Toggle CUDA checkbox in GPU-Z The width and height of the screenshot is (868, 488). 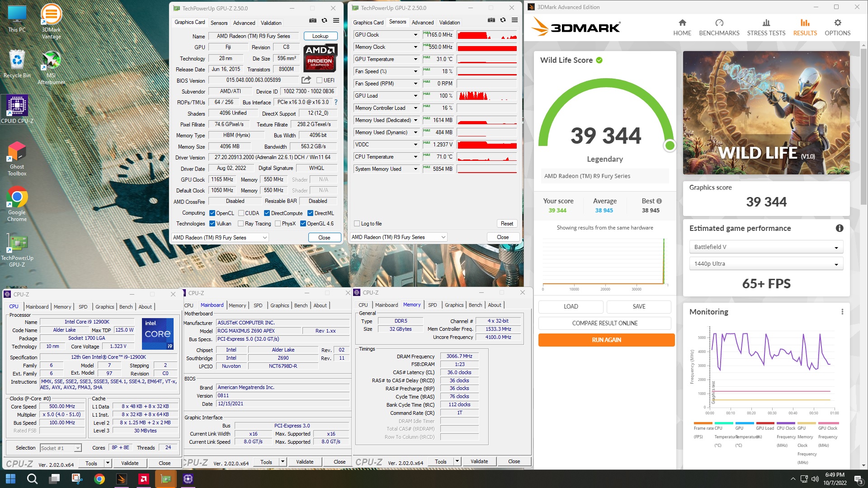[x=241, y=213]
